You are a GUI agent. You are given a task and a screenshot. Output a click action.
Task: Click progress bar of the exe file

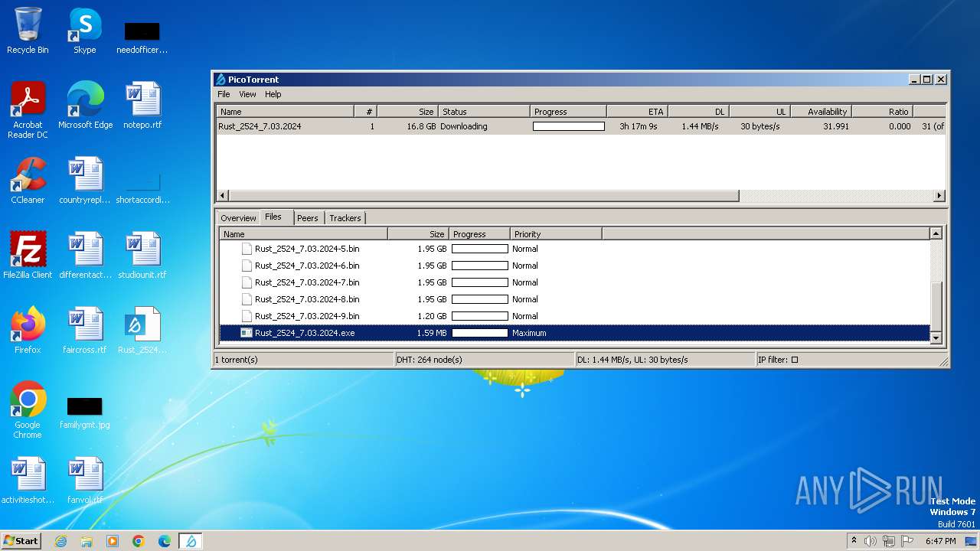pos(480,333)
